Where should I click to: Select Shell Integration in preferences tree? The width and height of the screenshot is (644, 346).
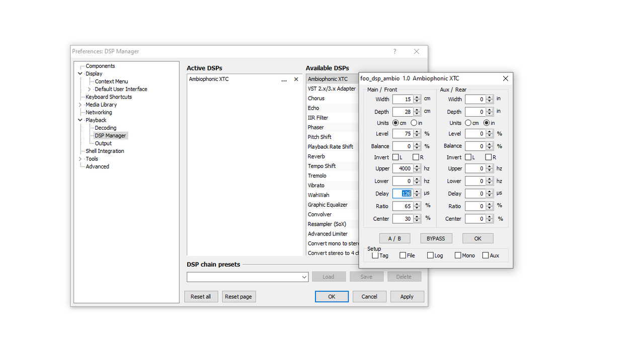point(105,151)
